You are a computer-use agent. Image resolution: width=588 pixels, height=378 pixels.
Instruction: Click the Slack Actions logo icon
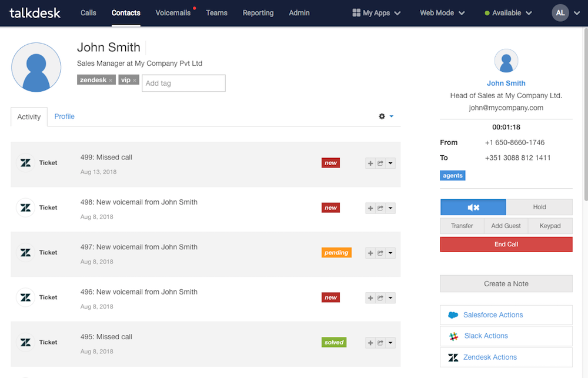tap(453, 336)
